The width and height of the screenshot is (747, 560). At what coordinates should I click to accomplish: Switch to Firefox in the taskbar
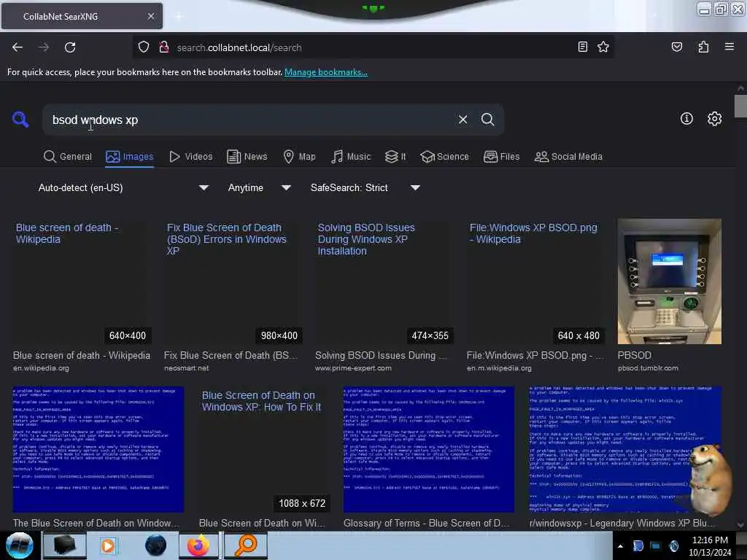(198, 545)
